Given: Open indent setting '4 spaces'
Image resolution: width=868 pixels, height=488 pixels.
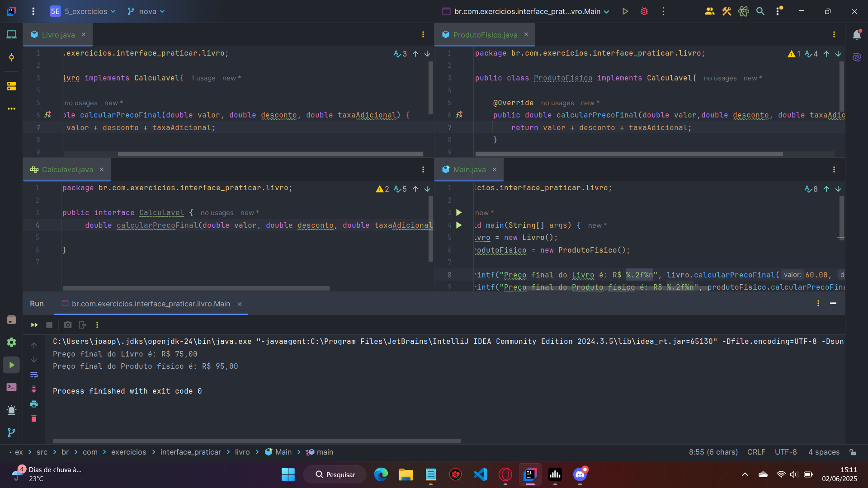Looking at the screenshot, I should click(824, 452).
